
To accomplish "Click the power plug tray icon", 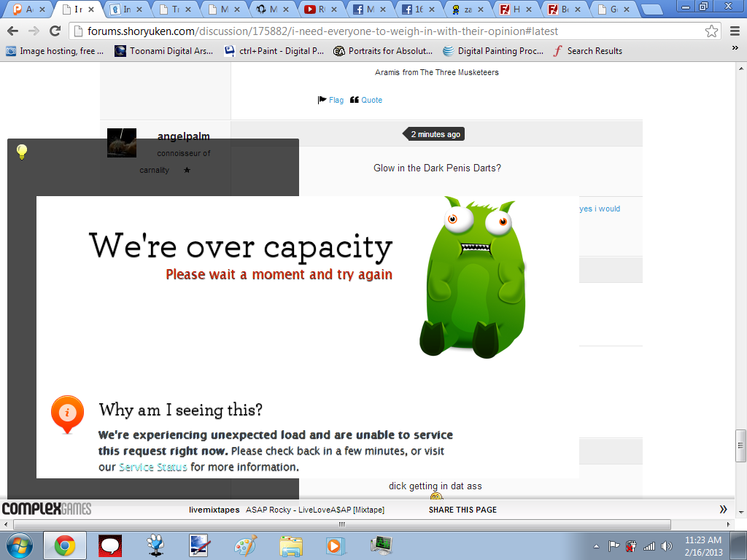I will [x=632, y=546].
